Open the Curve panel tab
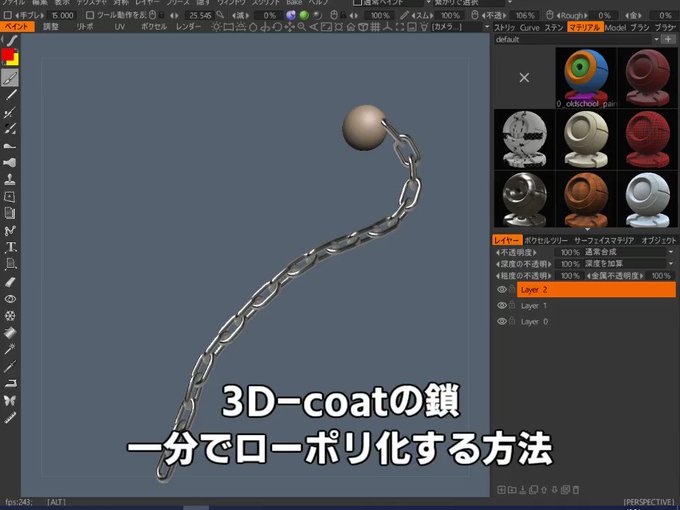This screenshot has height=510, width=680. (529, 28)
